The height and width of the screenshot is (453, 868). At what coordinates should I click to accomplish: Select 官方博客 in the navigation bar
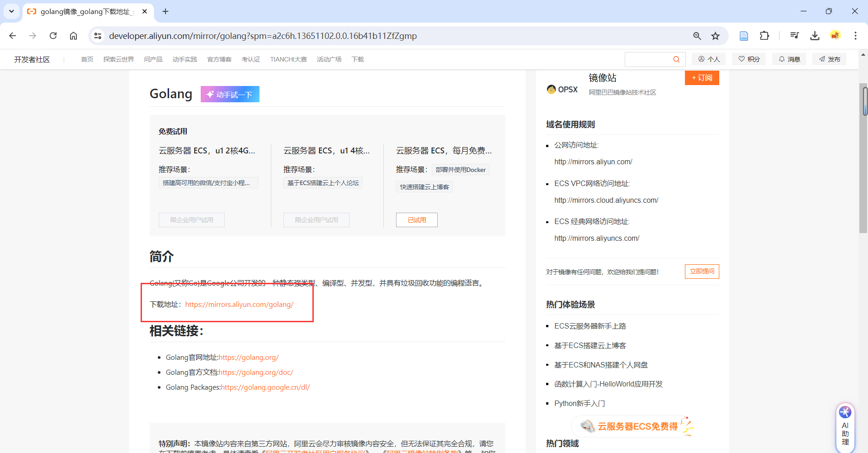click(219, 59)
